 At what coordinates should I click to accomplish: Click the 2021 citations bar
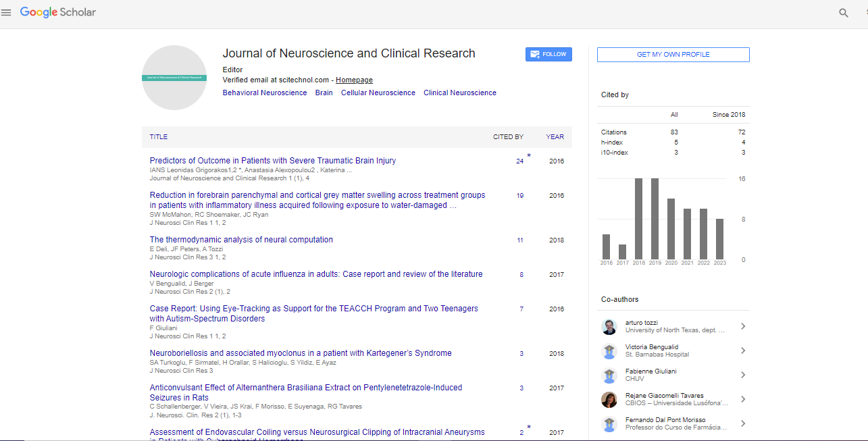coord(687,234)
